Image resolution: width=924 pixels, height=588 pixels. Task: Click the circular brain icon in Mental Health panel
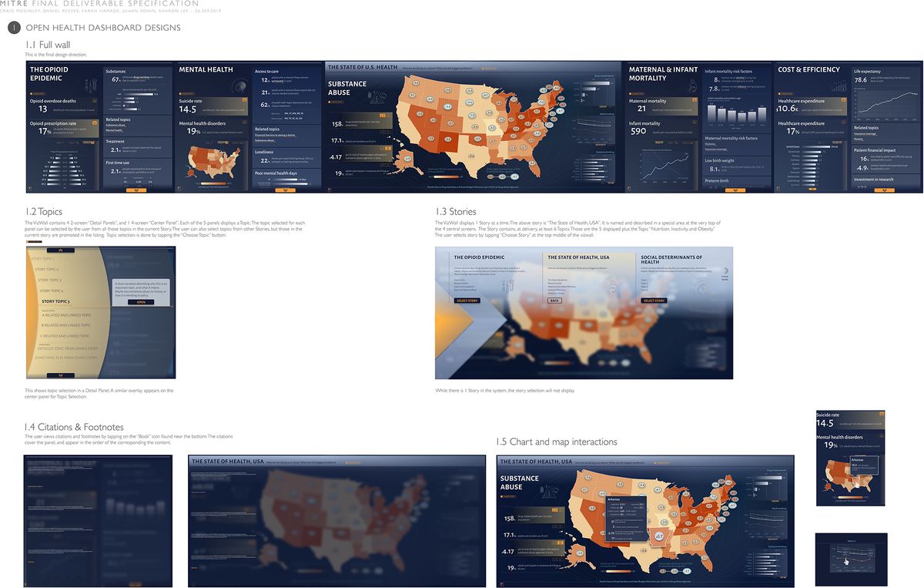(x=239, y=86)
